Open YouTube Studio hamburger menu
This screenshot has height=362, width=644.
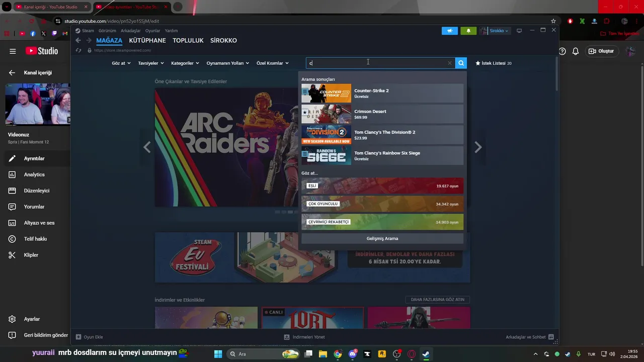[13, 51]
